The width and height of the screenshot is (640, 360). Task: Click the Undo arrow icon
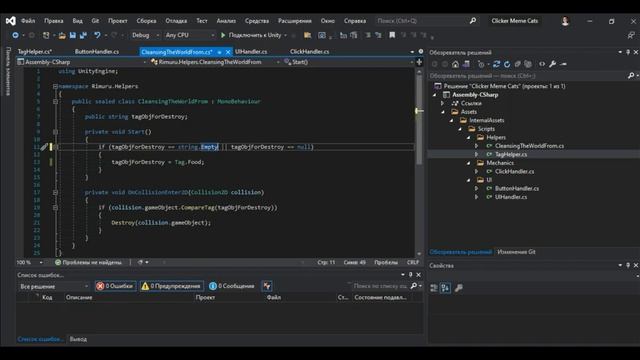tap(97, 36)
